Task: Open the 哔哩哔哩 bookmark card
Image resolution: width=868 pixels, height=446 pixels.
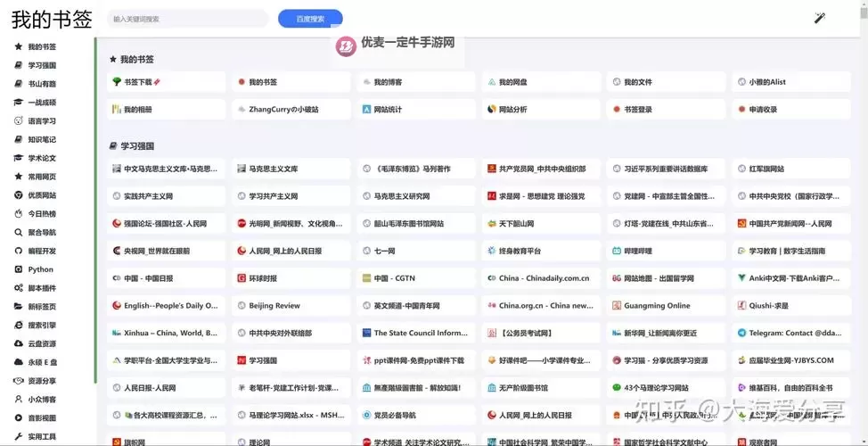Action: (667, 251)
